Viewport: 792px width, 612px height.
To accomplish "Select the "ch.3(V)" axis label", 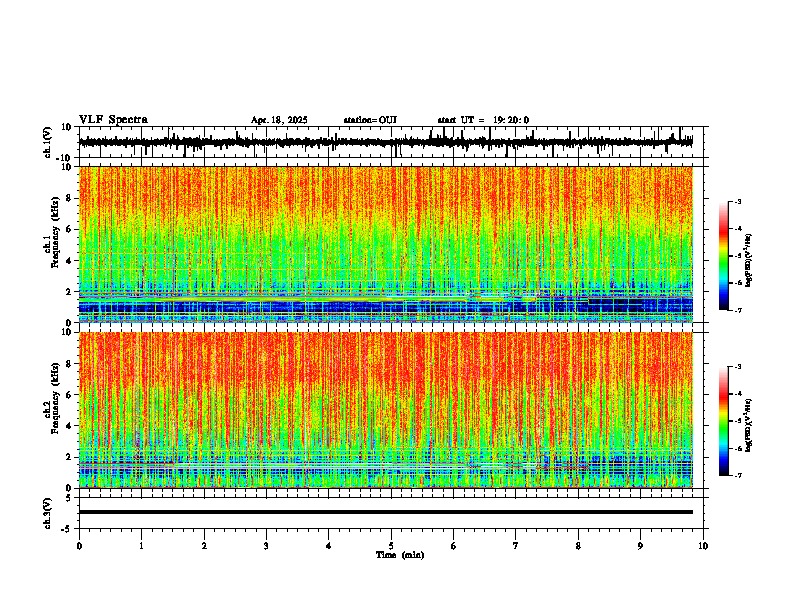I will pos(48,513).
